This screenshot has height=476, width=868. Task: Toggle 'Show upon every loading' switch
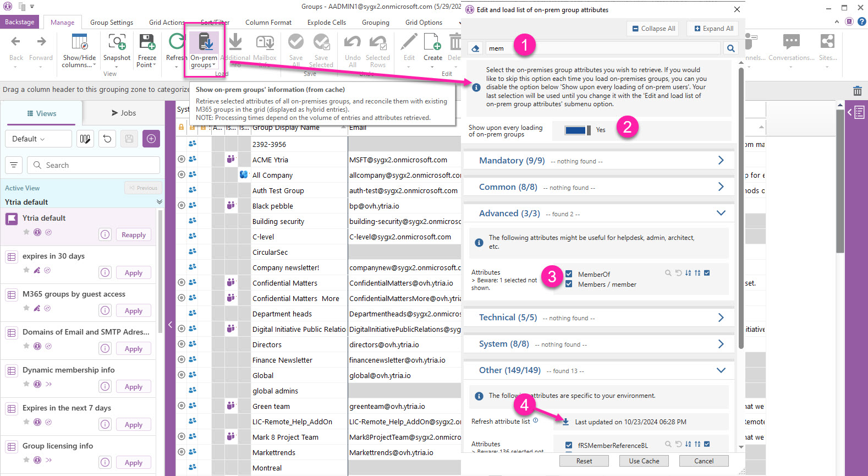tap(577, 130)
